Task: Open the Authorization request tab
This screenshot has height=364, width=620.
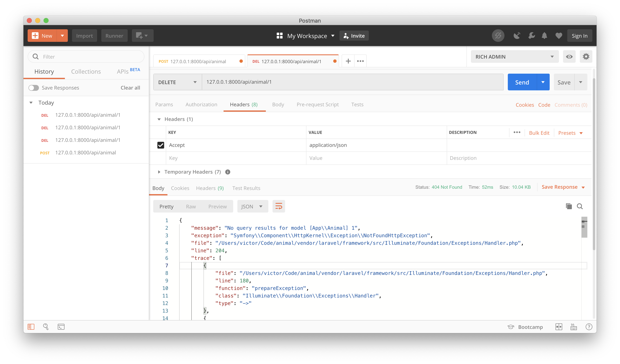Action: 201,105
